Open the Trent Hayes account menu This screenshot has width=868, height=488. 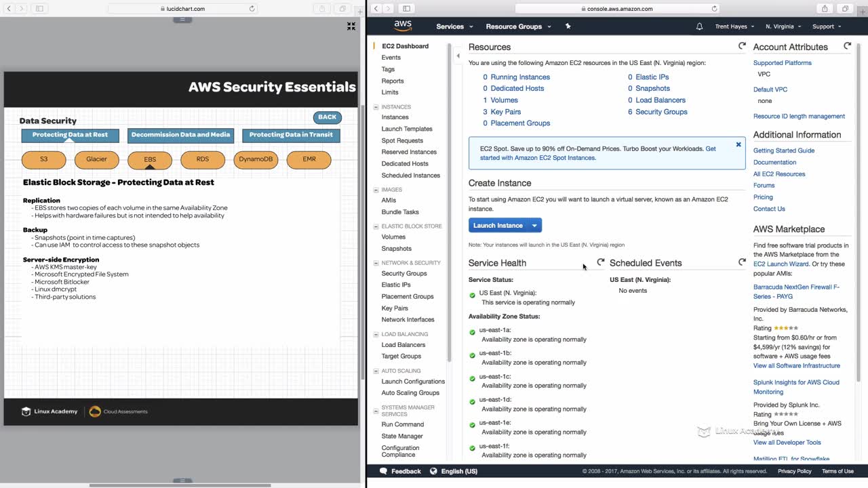(734, 26)
